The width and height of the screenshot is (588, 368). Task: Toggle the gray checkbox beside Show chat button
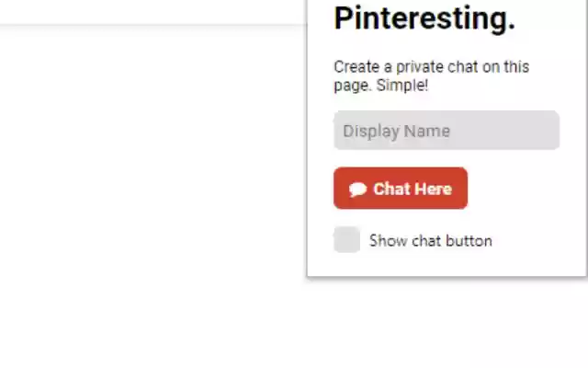[346, 240]
